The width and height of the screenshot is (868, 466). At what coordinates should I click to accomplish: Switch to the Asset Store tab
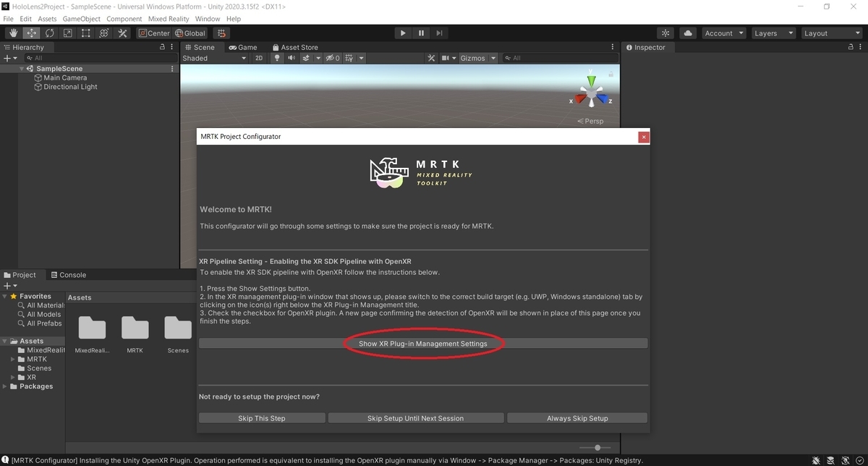click(x=294, y=47)
